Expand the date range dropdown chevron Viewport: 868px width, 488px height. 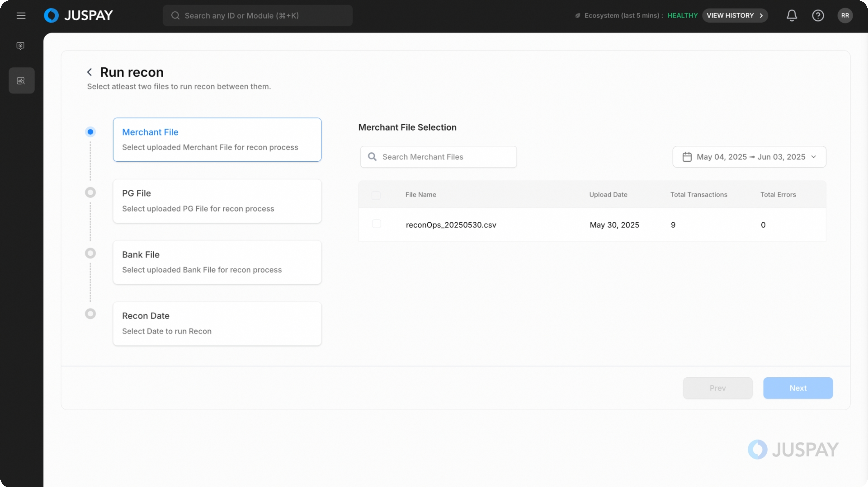pyautogui.click(x=814, y=157)
